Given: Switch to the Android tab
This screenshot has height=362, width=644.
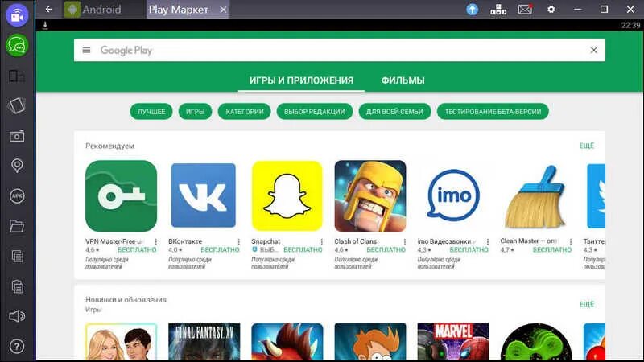Looking at the screenshot, I should tap(93, 10).
